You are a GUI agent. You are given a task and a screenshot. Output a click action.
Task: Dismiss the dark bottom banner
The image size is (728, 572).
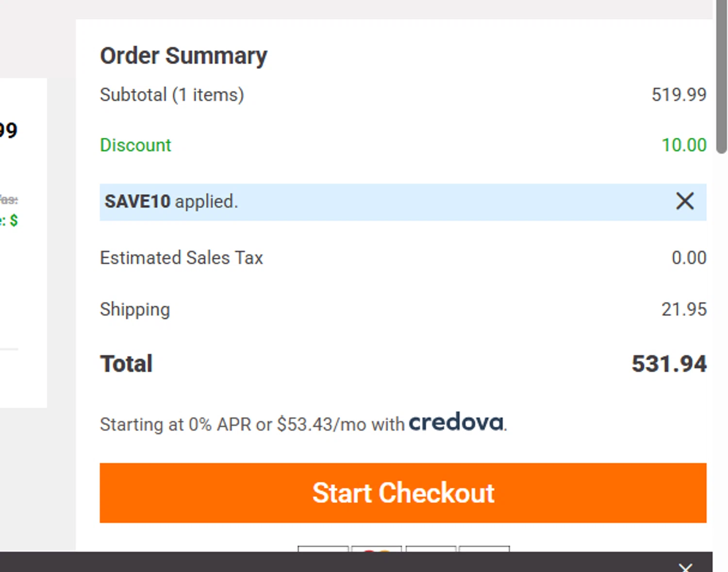[x=685, y=567]
